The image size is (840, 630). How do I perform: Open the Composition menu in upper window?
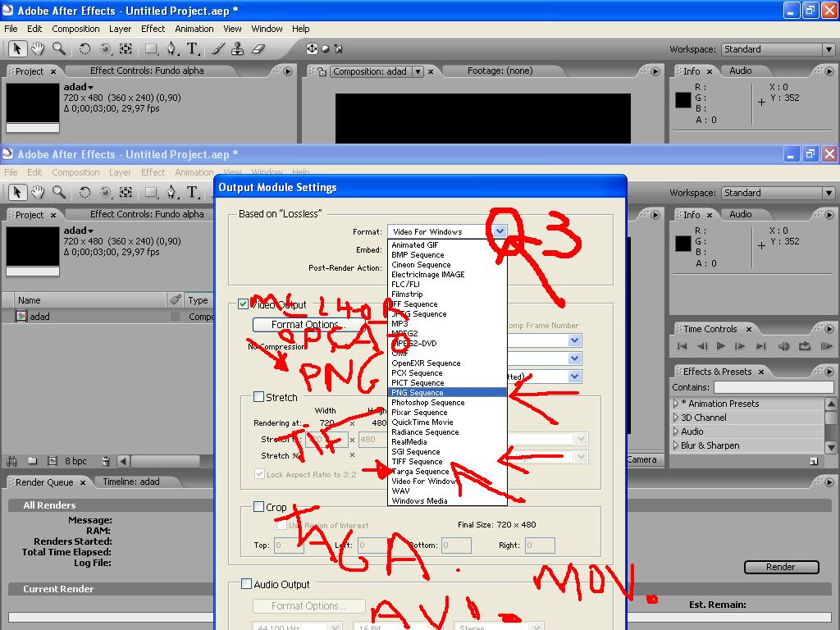click(x=75, y=29)
